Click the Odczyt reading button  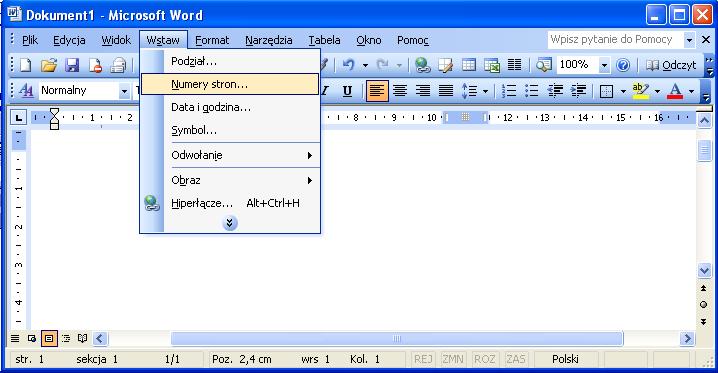(671, 65)
